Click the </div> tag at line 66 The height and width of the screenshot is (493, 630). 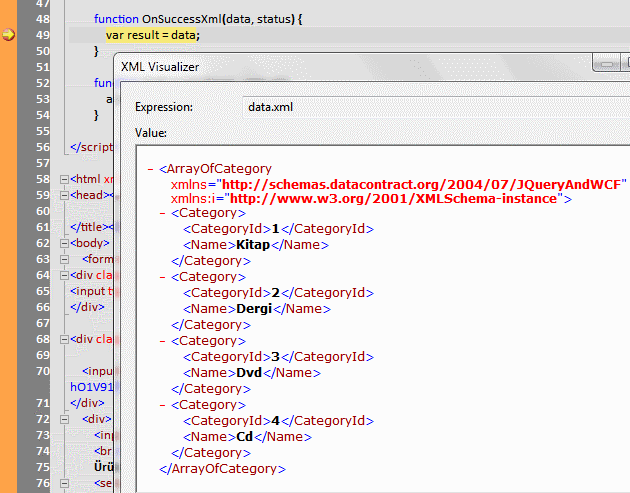(87, 307)
